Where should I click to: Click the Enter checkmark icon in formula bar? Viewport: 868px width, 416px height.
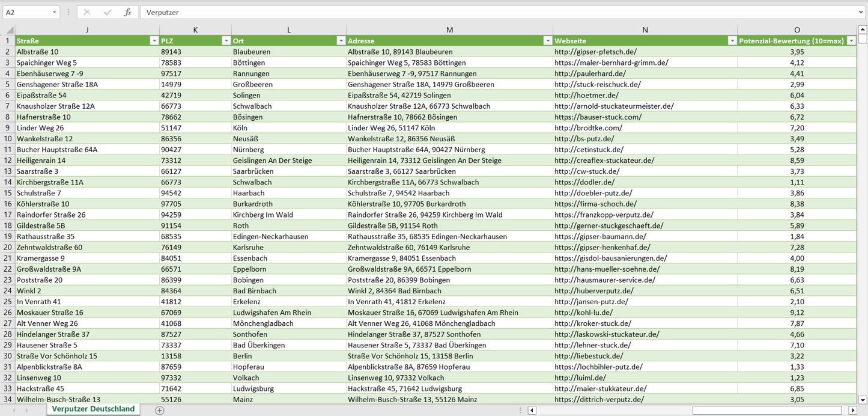108,12
